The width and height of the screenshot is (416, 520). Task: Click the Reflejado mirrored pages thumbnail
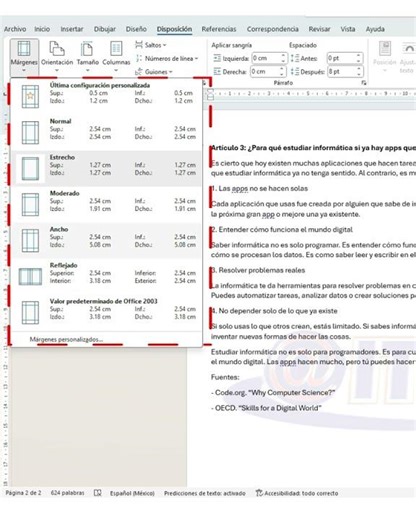point(30,277)
